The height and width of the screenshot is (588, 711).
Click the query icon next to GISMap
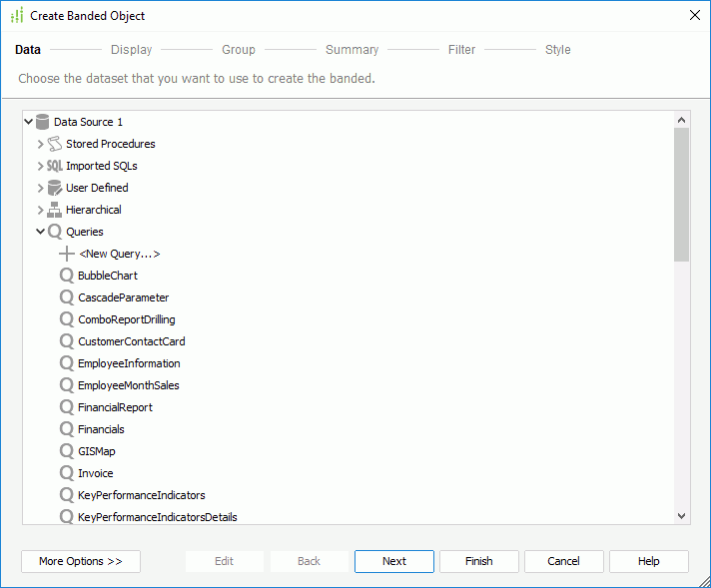(x=67, y=451)
